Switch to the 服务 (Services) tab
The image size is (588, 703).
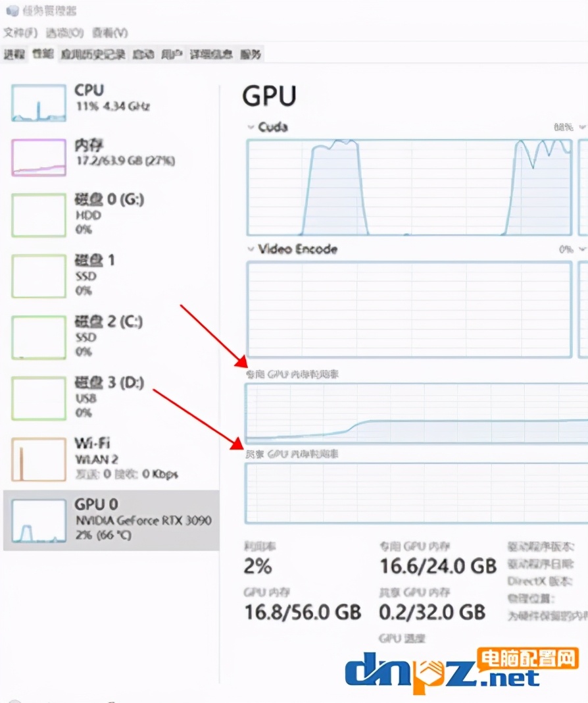click(x=251, y=55)
